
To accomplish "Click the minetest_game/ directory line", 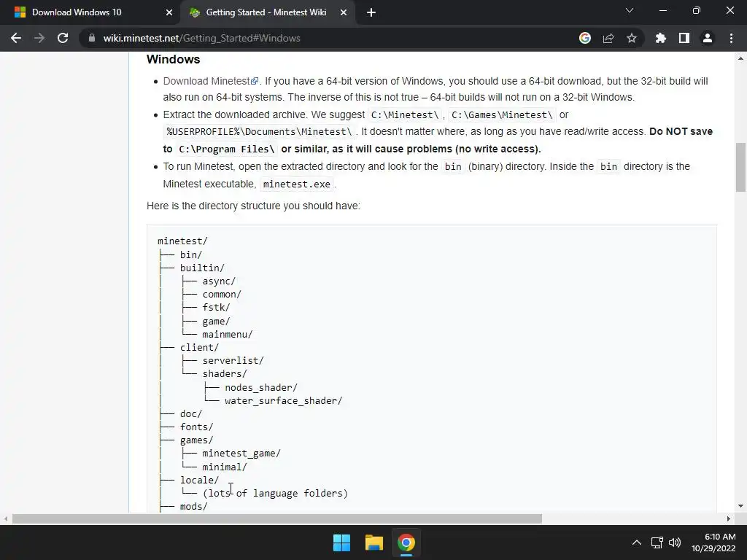I will click(x=241, y=454).
